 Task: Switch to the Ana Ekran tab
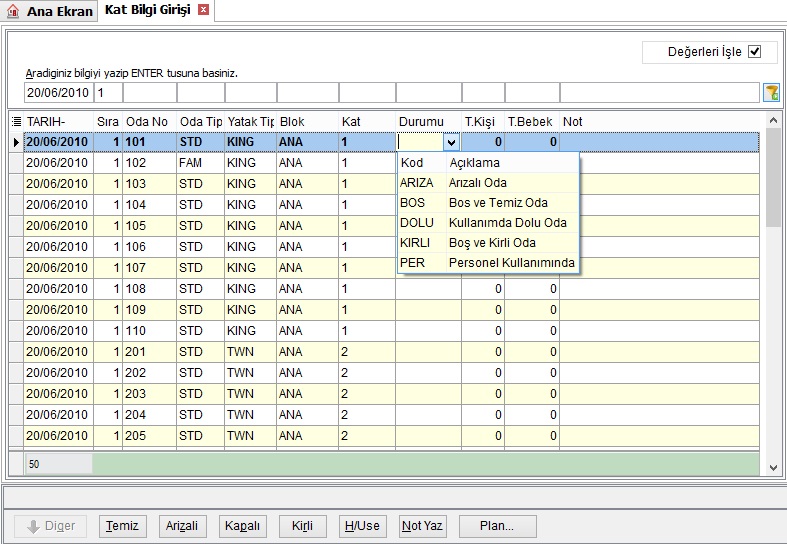tap(50, 11)
